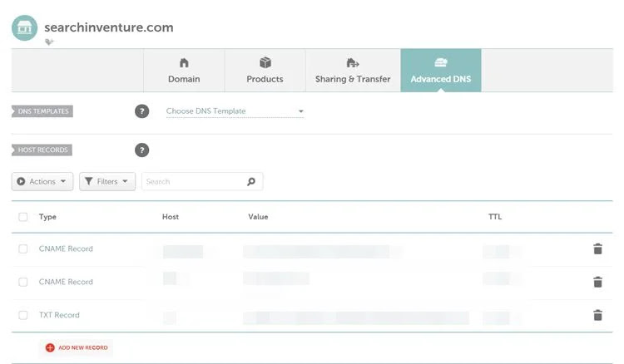The height and width of the screenshot is (364, 624).
Task: Click the Type column header
Action: pos(47,217)
